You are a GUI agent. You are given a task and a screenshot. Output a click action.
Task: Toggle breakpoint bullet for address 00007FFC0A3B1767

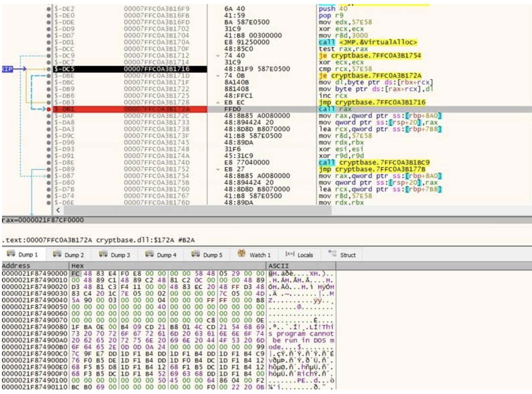tap(49, 196)
